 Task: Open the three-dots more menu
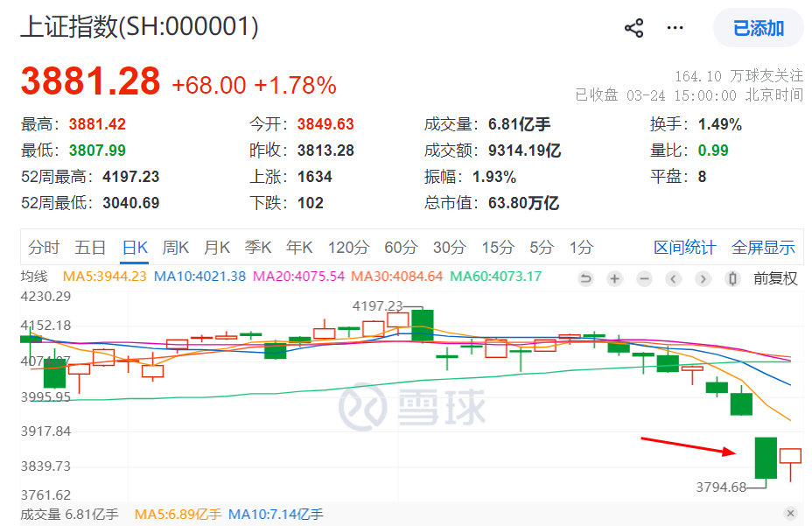point(675,28)
